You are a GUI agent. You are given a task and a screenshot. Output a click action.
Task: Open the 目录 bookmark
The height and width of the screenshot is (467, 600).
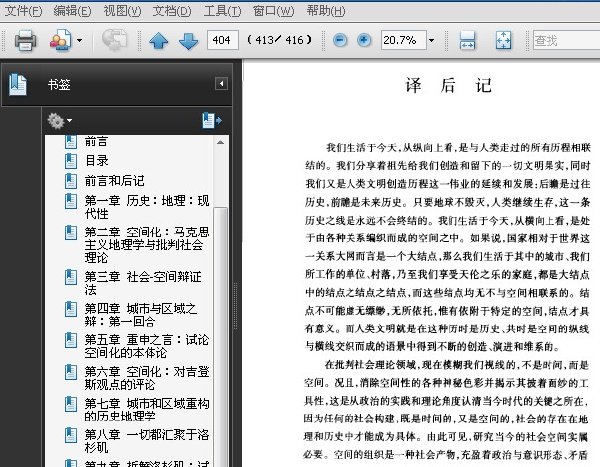coord(96,161)
